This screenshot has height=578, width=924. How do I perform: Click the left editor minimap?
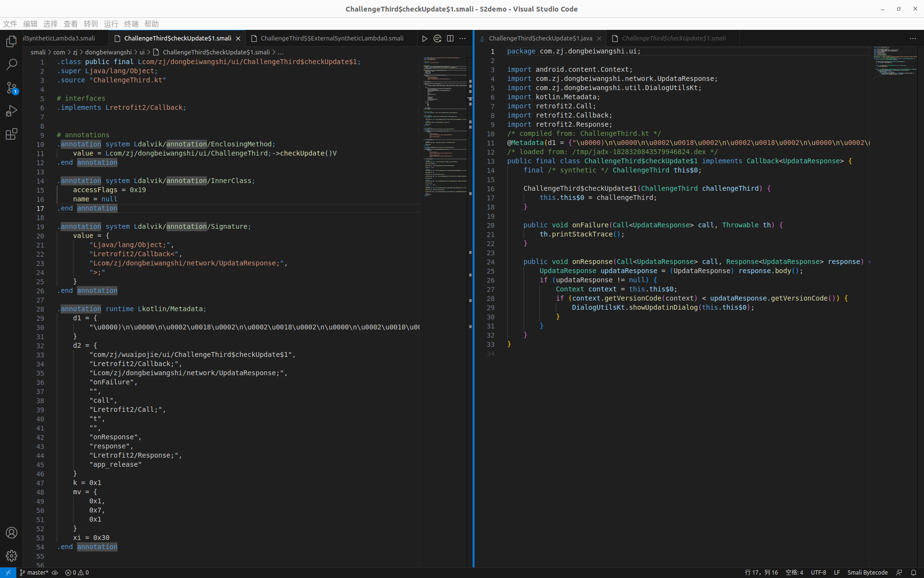pyautogui.click(x=445, y=127)
